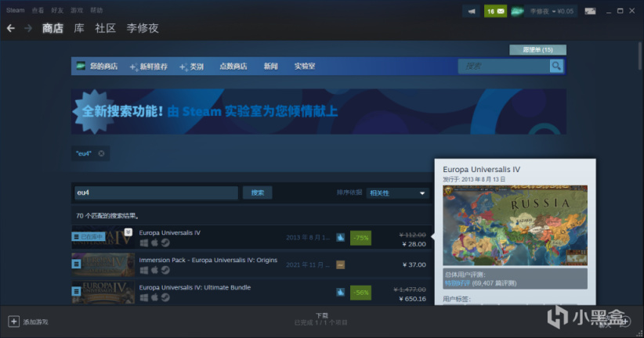Screen dimensions: 644x338
Task: Click the vertical scrollbar on the right
Action: point(640,56)
